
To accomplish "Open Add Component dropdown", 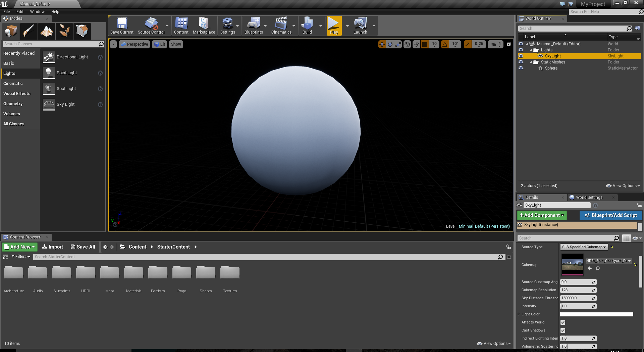I will [542, 215].
